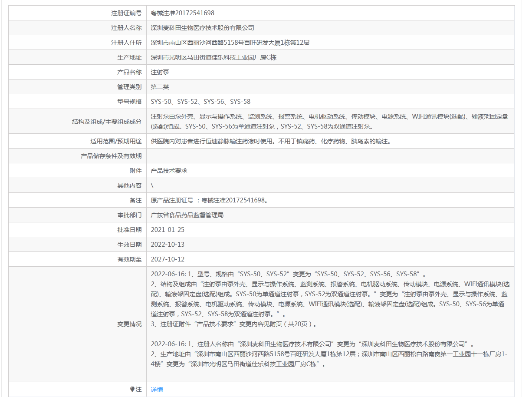The height and width of the screenshot is (397, 532).
Task: Open the 详情 details link
Action: [x=157, y=390]
